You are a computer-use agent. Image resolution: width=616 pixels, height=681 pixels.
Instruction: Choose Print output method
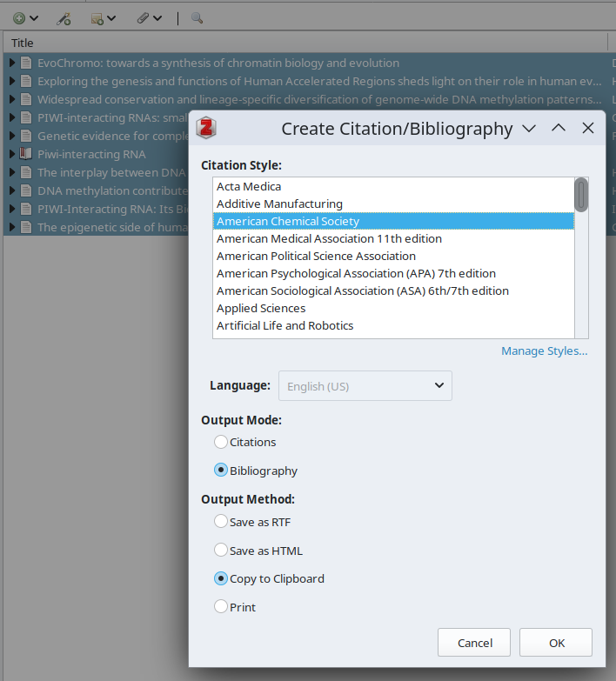click(221, 606)
